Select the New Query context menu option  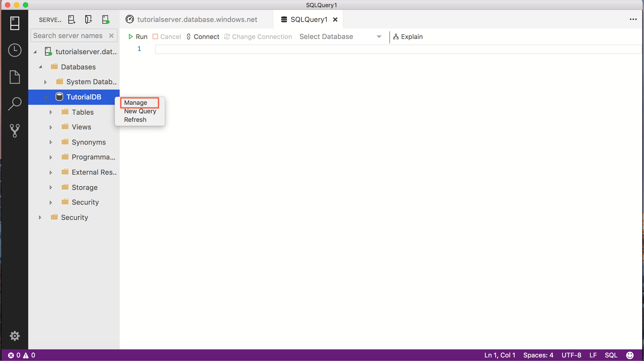[x=140, y=111]
